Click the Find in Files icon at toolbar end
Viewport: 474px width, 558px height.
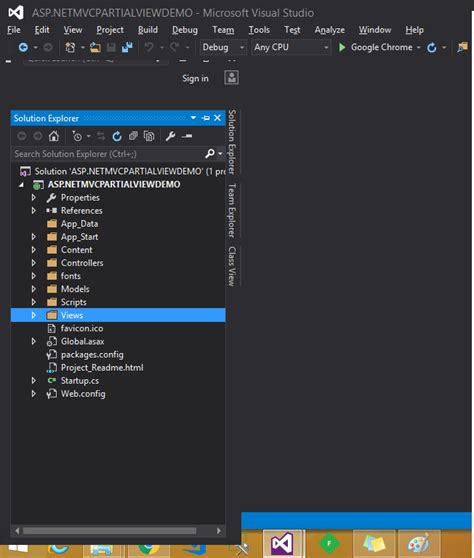click(x=462, y=47)
